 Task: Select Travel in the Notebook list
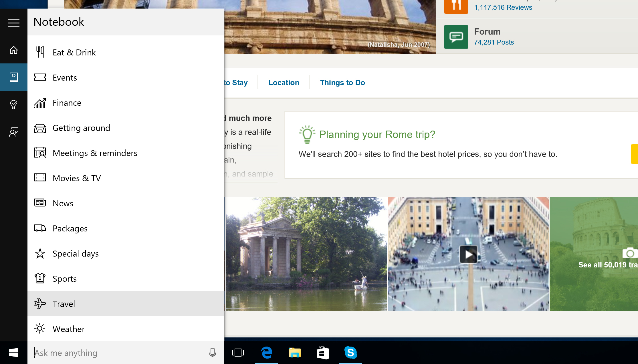[64, 304]
